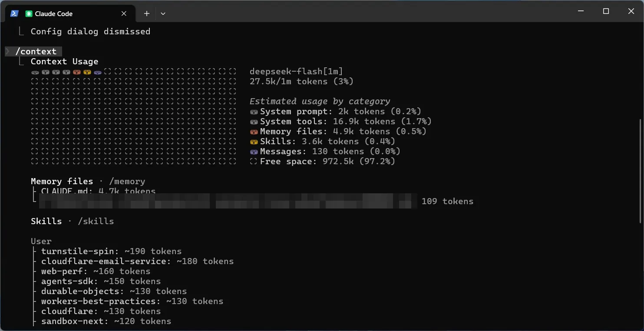The height and width of the screenshot is (331, 644).
Task: Select the turnstile-spin skill row
Action: tap(111, 251)
